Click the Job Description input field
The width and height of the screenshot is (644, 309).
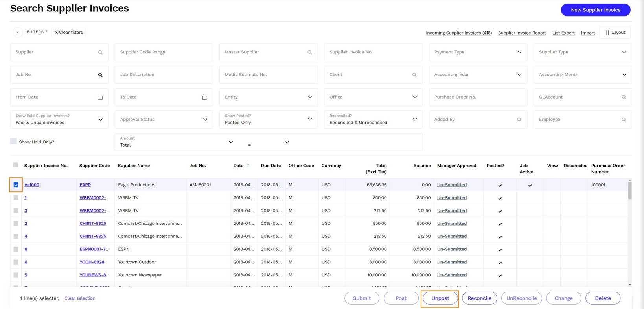tap(164, 75)
